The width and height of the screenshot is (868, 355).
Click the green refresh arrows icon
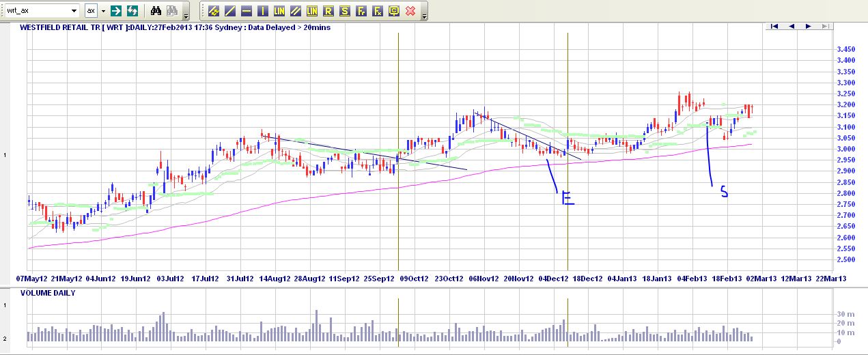click(132, 11)
